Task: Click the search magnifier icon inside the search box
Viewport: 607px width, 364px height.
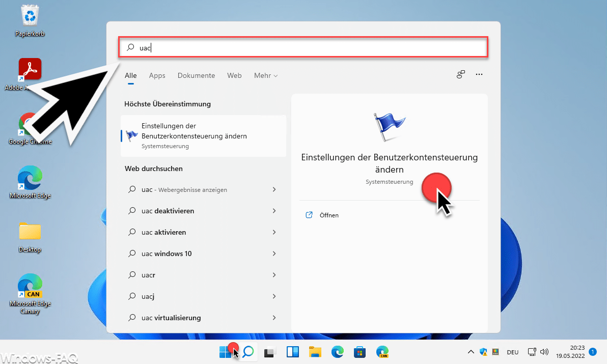Action: [x=130, y=47]
